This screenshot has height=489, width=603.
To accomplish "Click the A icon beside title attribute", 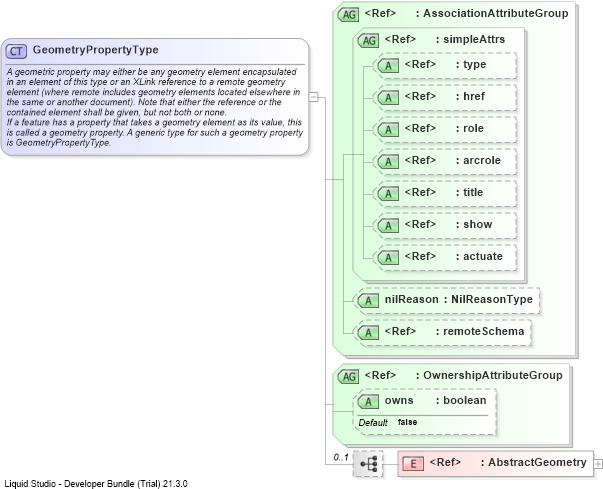I will pyautogui.click(x=388, y=193).
